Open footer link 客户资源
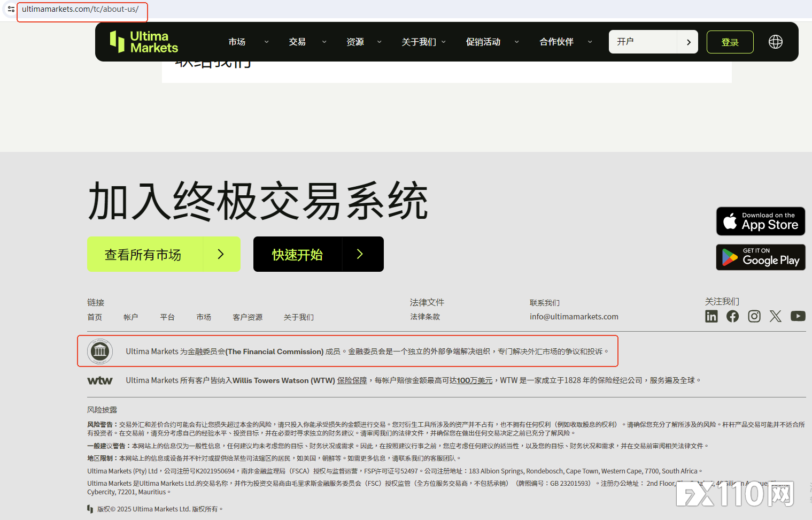812x520 pixels. tap(248, 317)
